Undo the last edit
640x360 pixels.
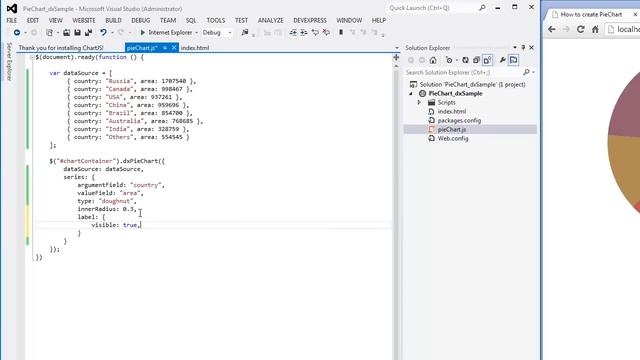[103, 32]
